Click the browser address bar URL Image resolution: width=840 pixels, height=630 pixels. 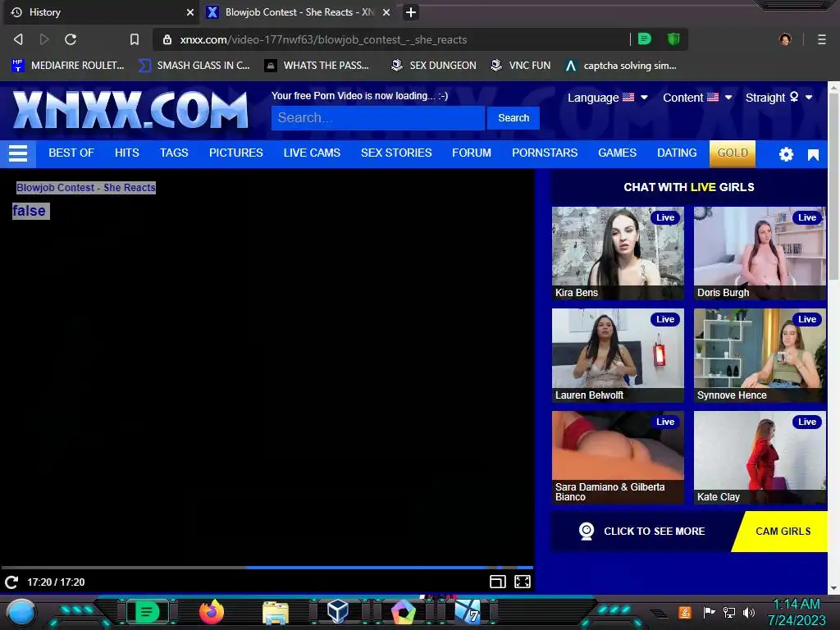(323, 39)
